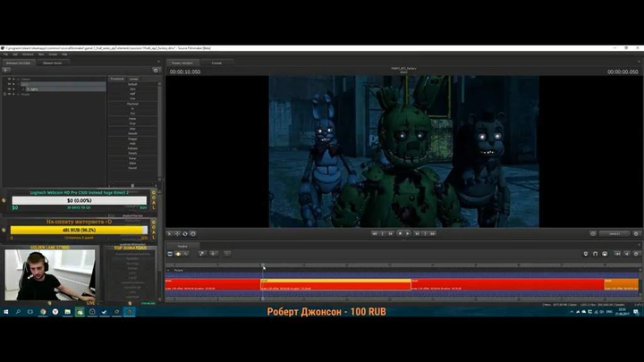Apply the Zero preset
This screenshot has width=644, height=362.
coord(132,89)
